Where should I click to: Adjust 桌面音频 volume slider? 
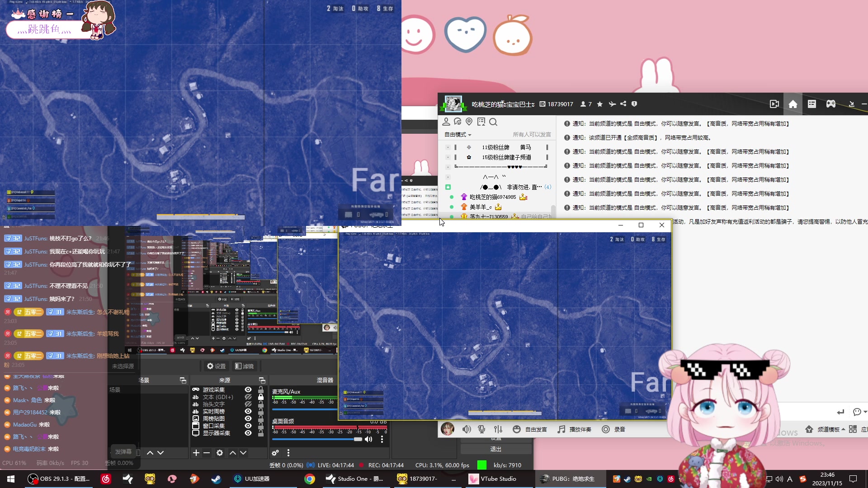(x=317, y=439)
